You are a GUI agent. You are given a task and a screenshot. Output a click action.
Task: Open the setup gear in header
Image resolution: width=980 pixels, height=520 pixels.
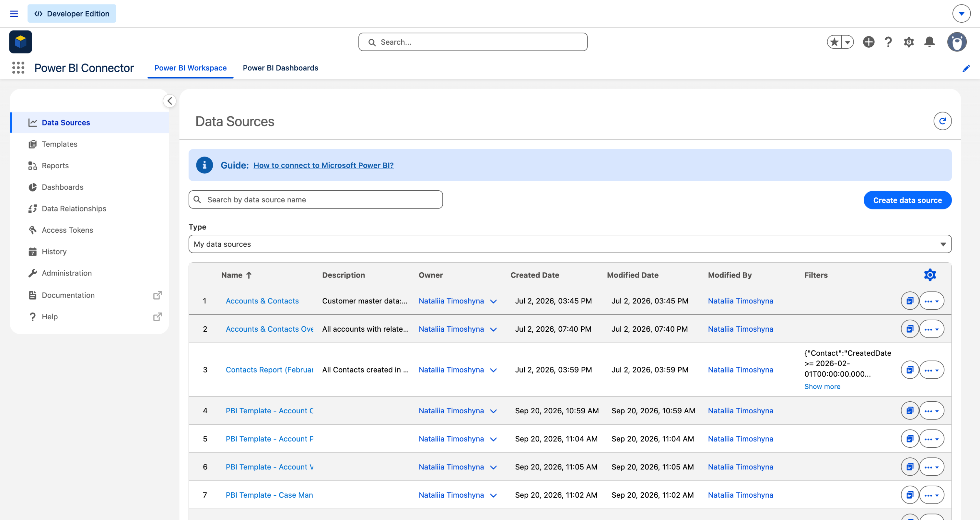point(909,42)
